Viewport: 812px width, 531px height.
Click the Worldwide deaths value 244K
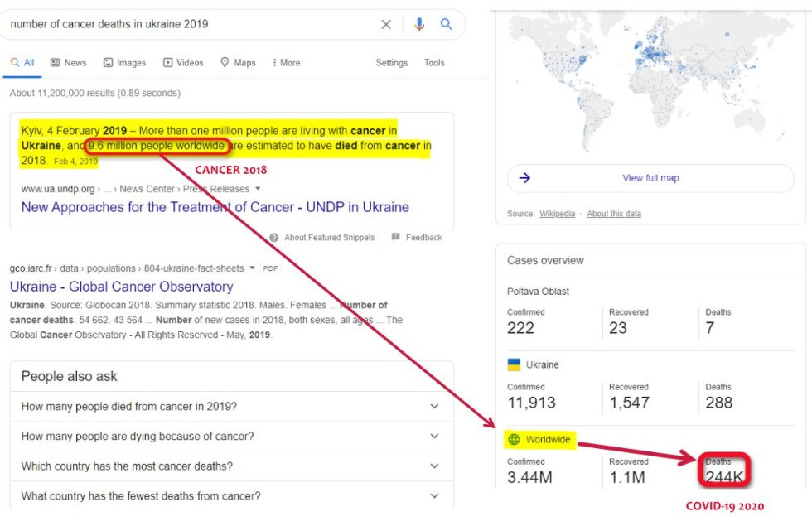pyautogui.click(x=724, y=477)
